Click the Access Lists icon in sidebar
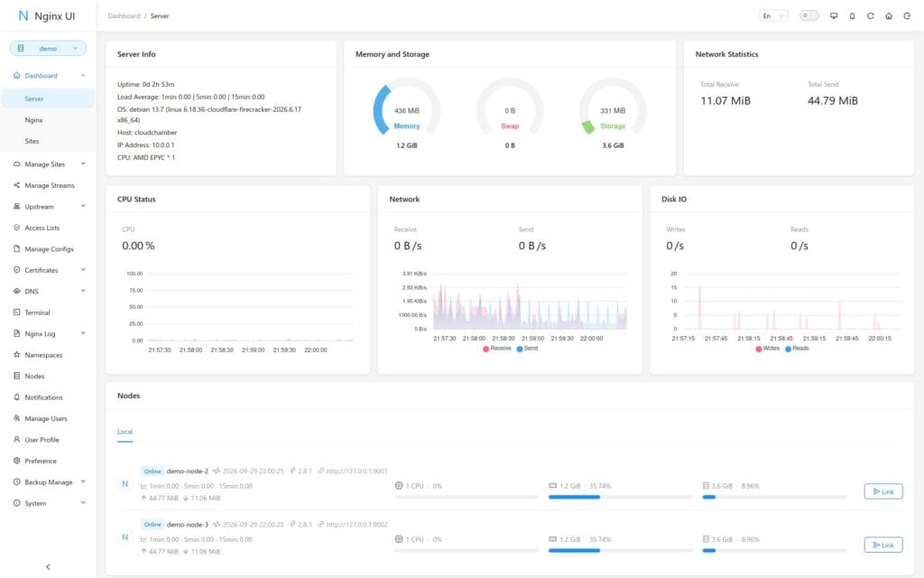 [x=16, y=227]
